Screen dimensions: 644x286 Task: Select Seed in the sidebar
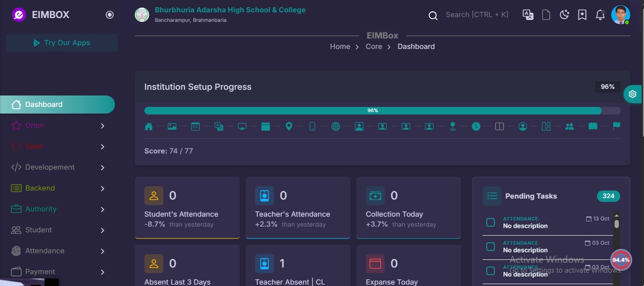[x=57, y=146]
